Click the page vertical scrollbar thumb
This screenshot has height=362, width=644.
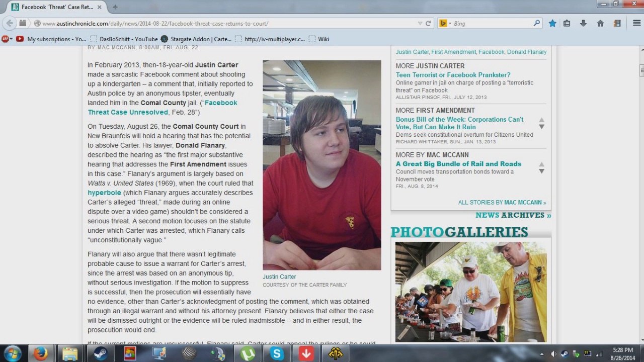[x=641, y=71]
